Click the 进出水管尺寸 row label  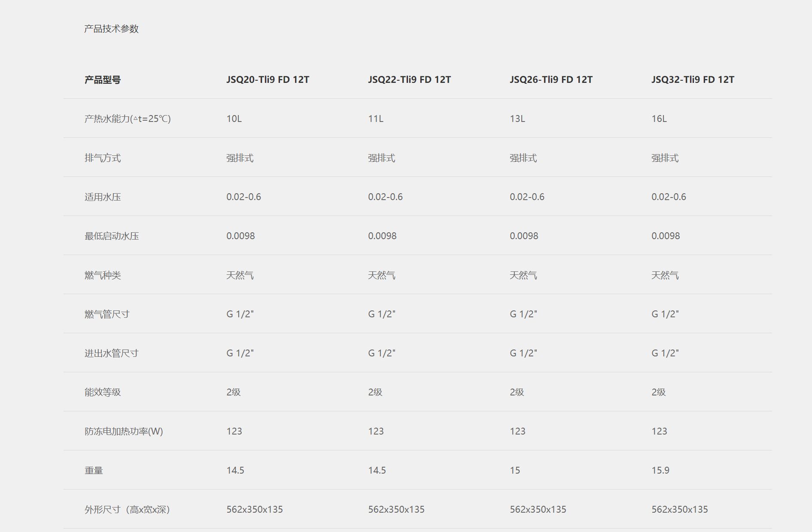click(x=112, y=353)
